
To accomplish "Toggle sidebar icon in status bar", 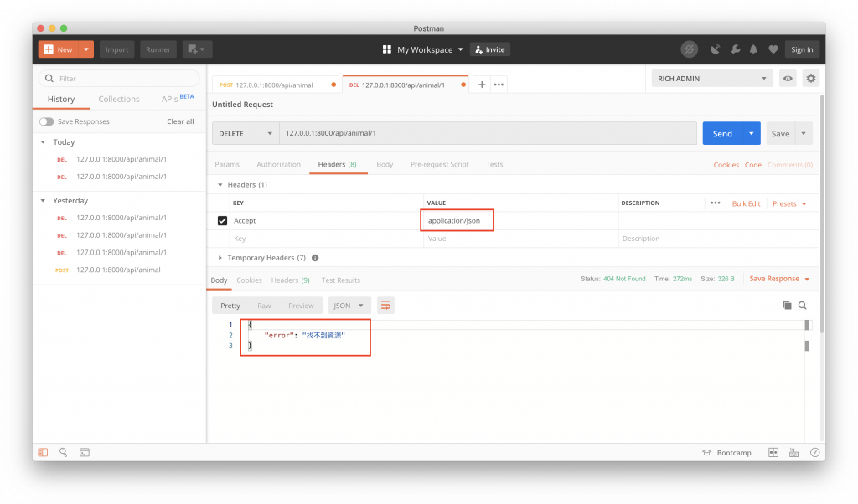I will pos(43,452).
